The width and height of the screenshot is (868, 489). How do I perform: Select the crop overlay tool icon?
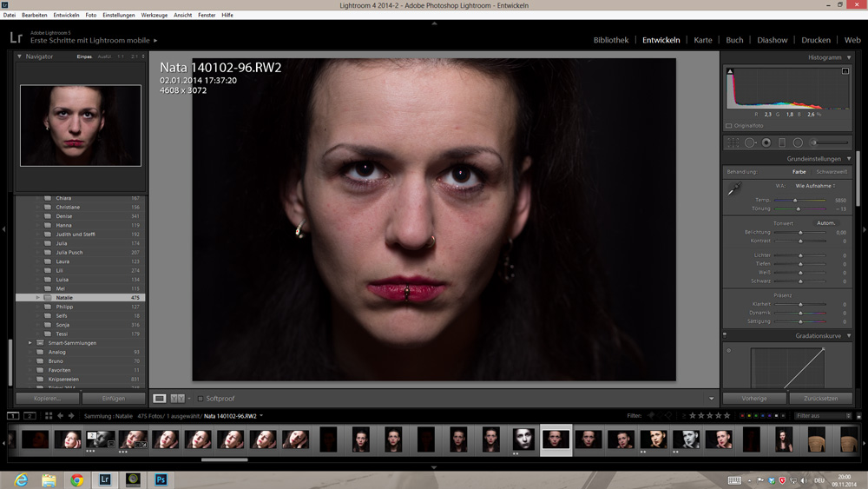click(733, 142)
